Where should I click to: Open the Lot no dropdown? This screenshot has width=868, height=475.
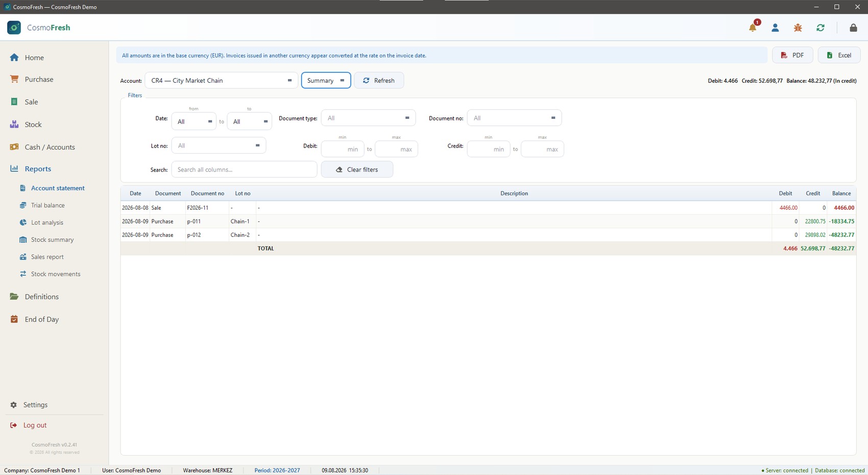click(219, 145)
